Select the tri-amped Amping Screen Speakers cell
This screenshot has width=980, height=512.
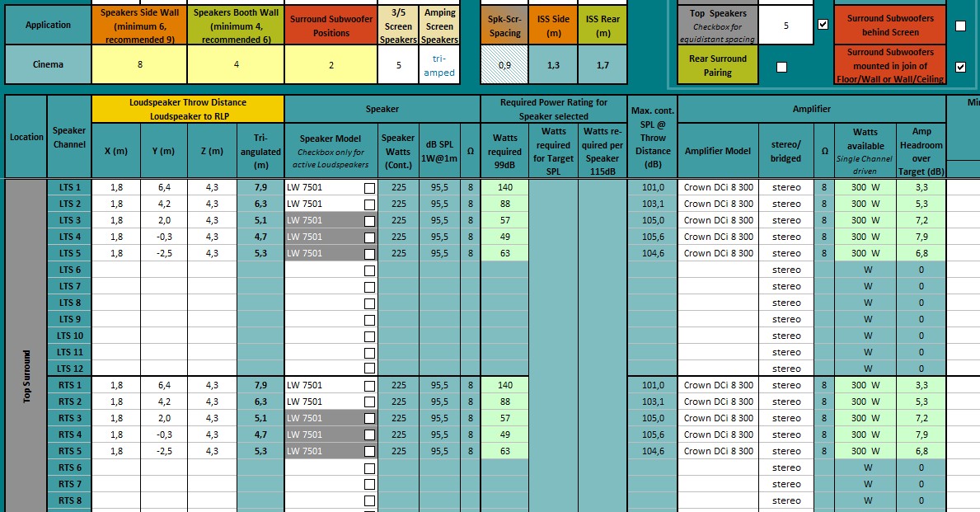(x=439, y=65)
